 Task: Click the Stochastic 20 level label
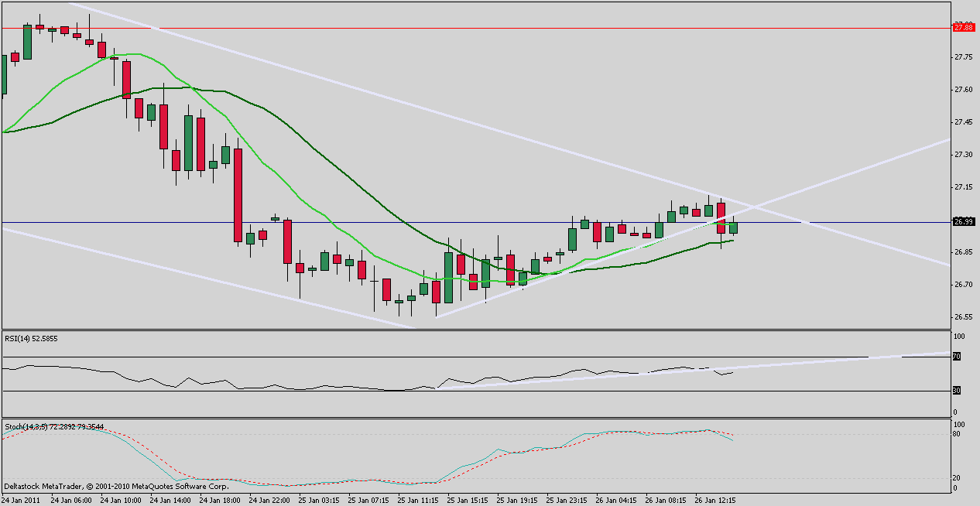[x=958, y=478]
